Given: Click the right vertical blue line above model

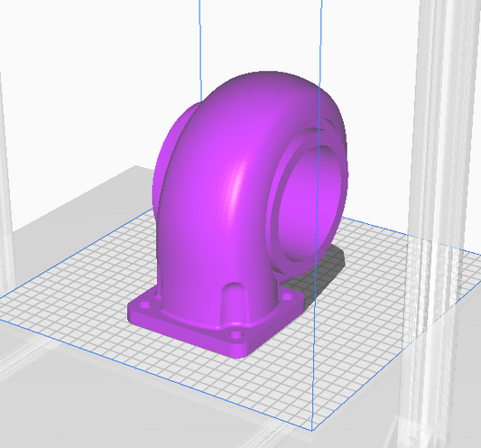Looking at the screenshot, I should click(x=320, y=43).
